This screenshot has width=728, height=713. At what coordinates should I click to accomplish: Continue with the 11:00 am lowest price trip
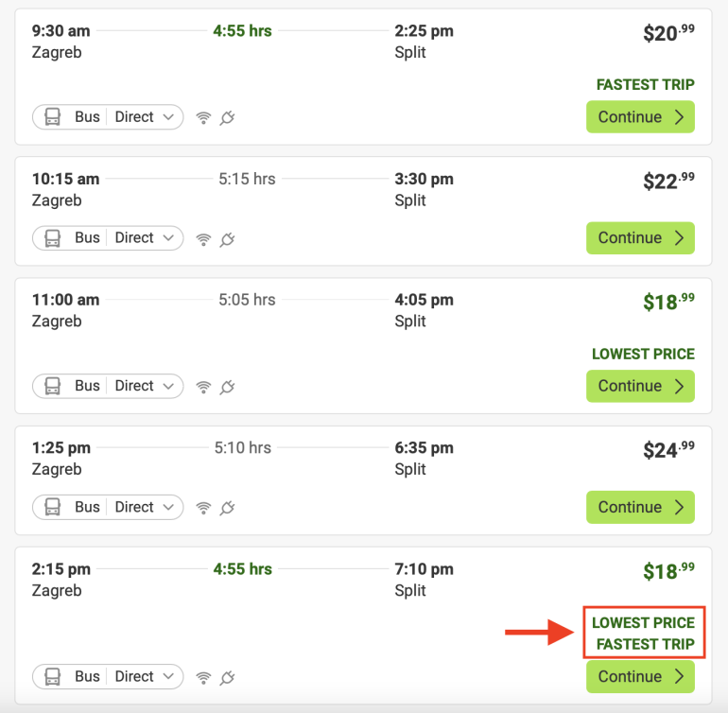click(x=640, y=386)
